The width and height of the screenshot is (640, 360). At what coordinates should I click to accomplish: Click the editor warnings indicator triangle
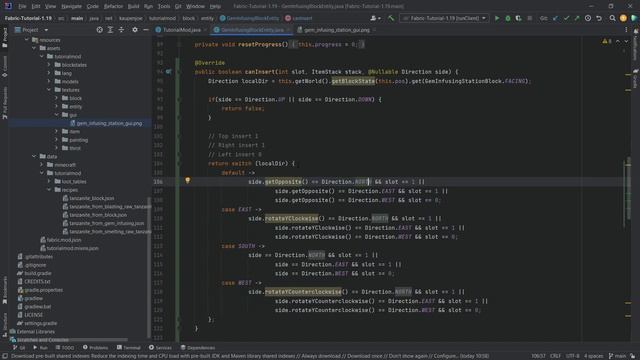point(607,41)
